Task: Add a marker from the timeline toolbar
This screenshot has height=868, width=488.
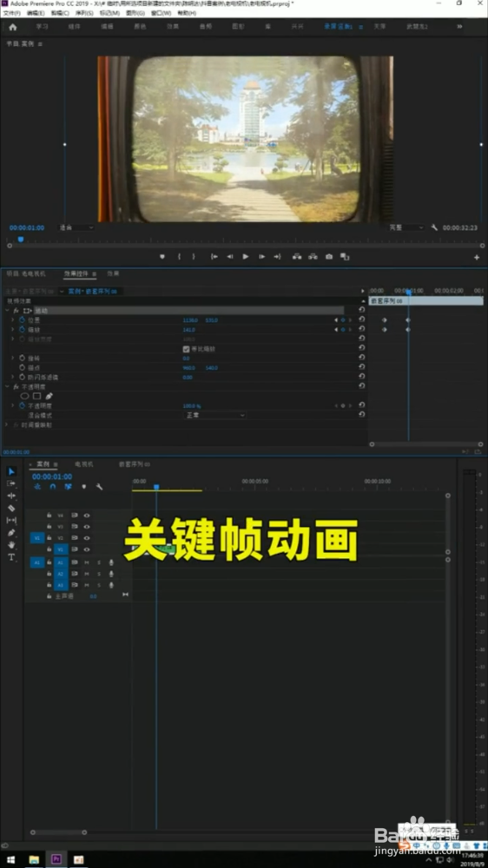Action: coord(83,487)
